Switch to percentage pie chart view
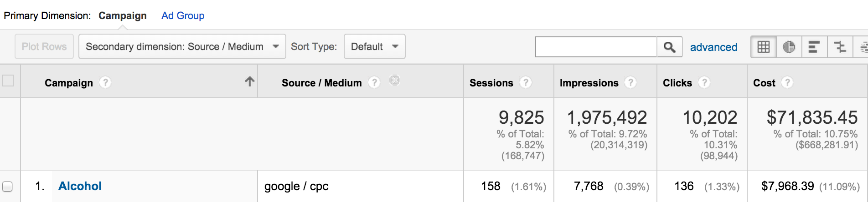The width and height of the screenshot is (868, 202). click(789, 47)
